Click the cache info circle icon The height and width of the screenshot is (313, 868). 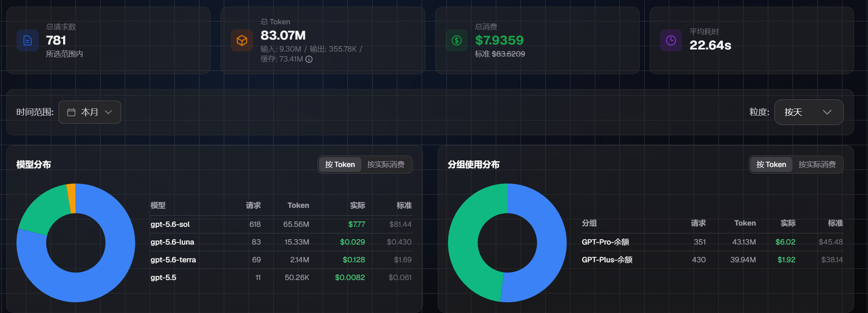click(x=309, y=59)
